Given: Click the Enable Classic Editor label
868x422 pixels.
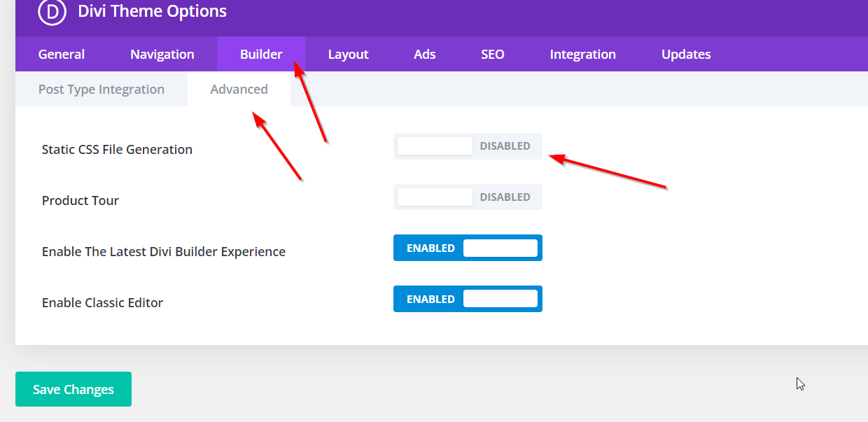Looking at the screenshot, I should click(102, 303).
